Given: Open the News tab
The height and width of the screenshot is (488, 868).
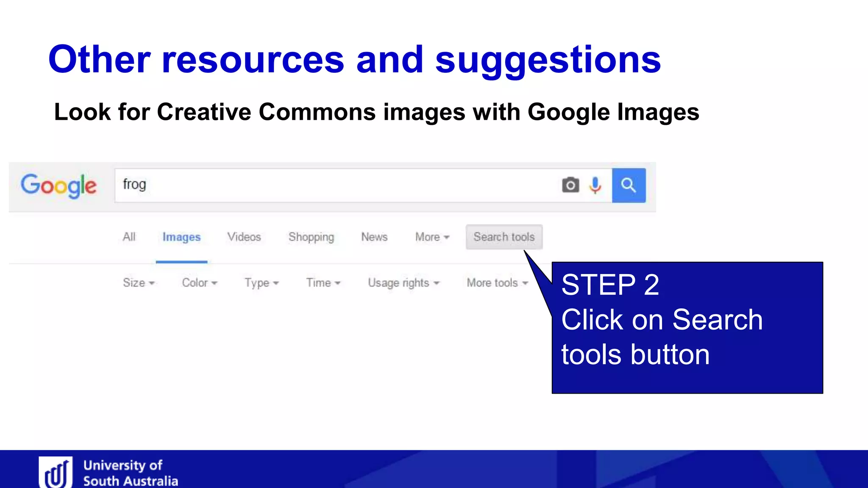Looking at the screenshot, I should click(374, 237).
